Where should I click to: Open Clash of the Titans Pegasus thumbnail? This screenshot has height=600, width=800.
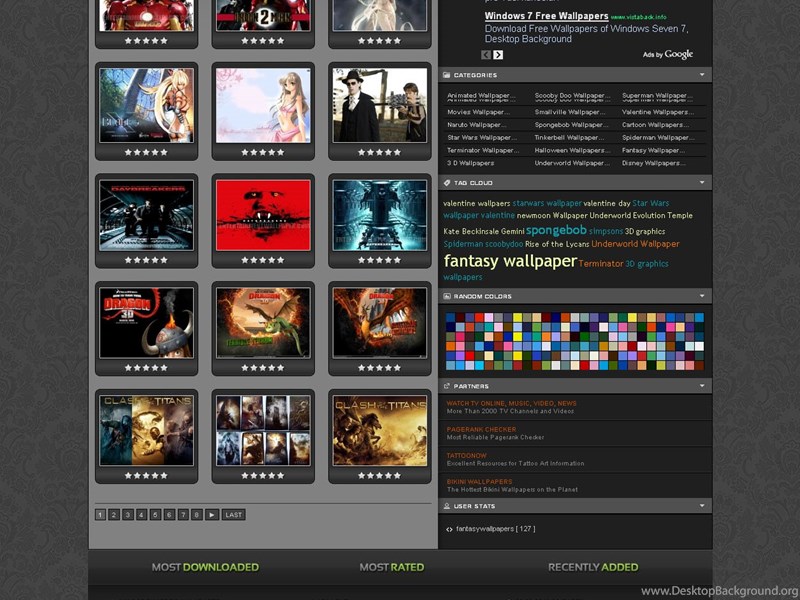[380, 431]
